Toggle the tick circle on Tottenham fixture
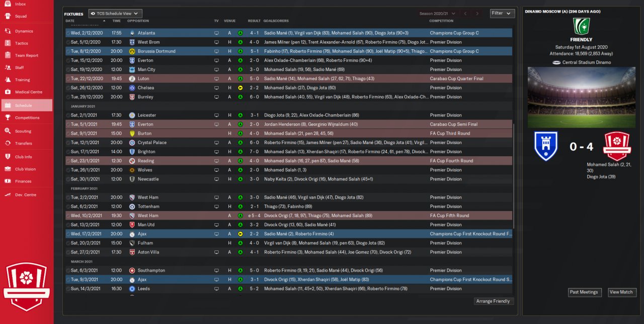 coord(68,207)
